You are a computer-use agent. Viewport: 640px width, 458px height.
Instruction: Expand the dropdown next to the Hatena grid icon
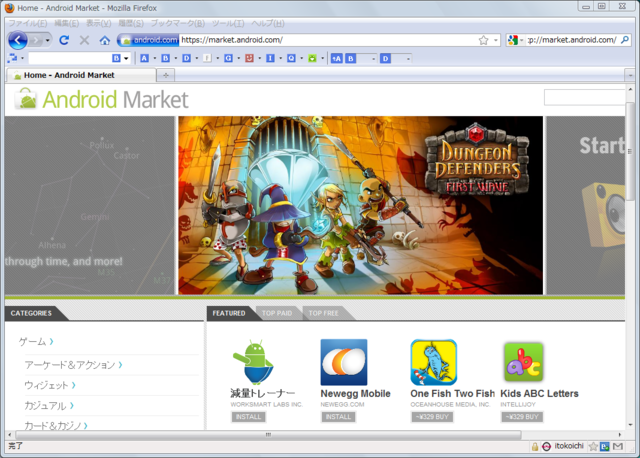coord(22,58)
